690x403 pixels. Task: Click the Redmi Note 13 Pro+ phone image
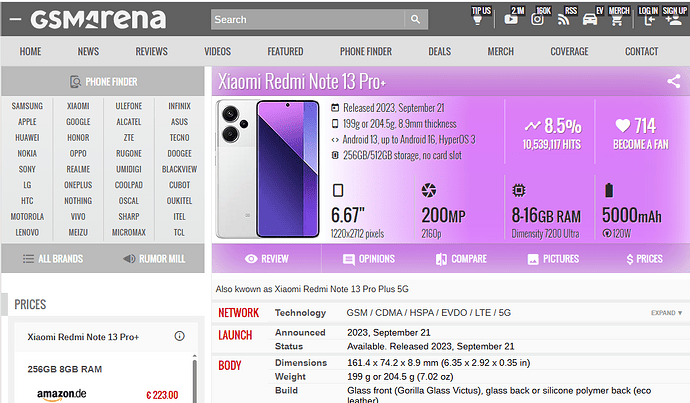pos(267,169)
